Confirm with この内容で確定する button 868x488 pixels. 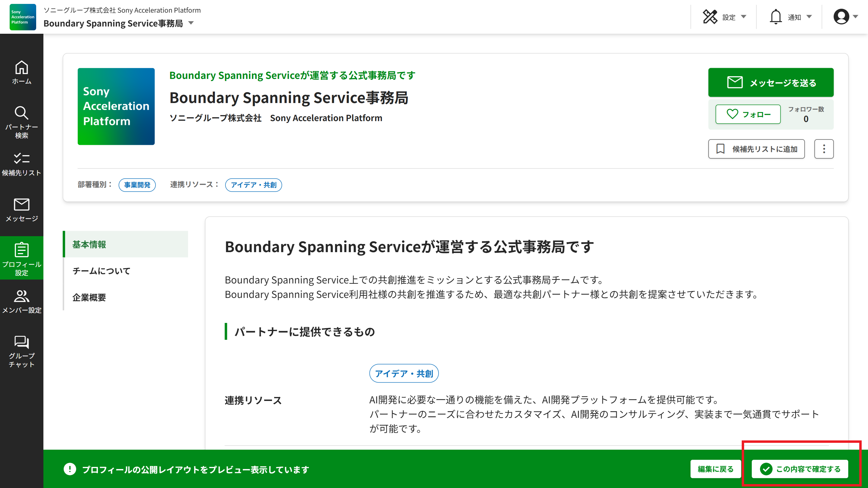tap(800, 469)
